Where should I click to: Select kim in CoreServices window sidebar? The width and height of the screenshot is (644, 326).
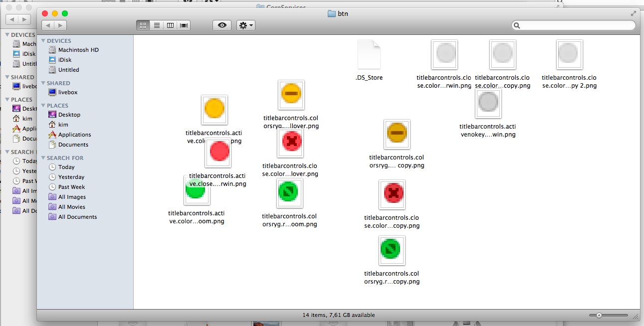click(23, 119)
